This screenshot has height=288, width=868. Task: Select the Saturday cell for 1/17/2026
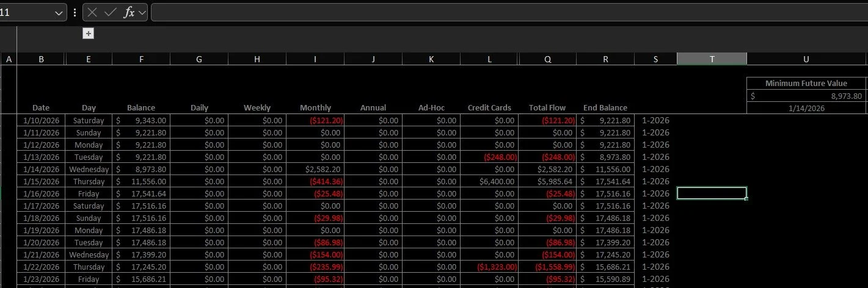[89, 206]
